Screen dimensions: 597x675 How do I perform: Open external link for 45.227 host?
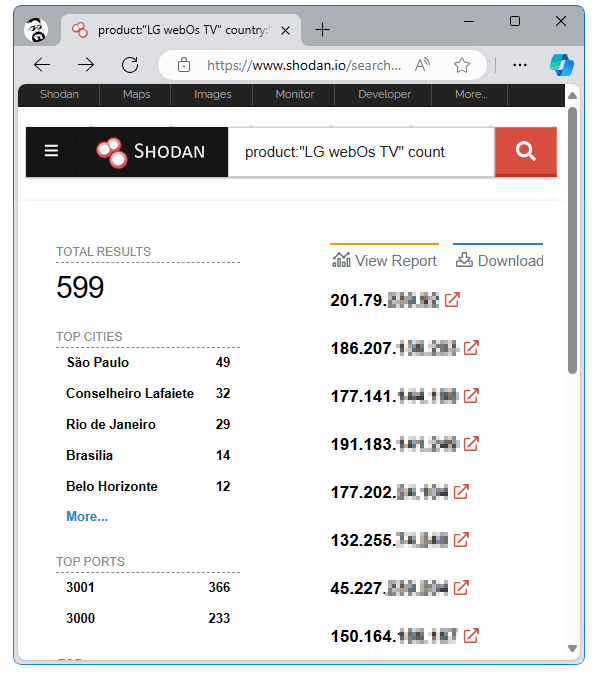[x=461, y=587]
